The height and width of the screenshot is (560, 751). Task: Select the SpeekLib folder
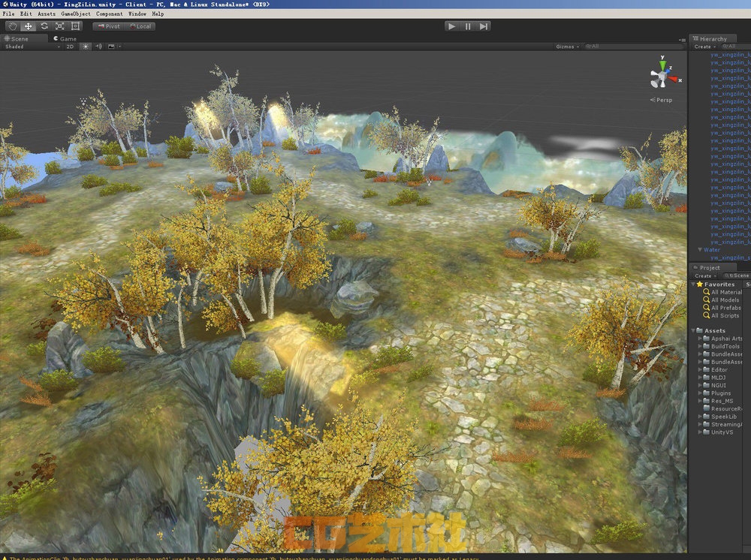(724, 417)
